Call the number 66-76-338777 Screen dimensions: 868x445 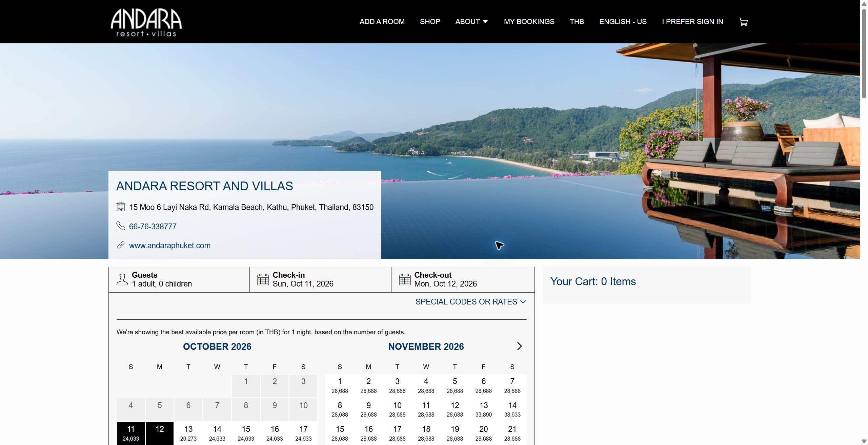click(153, 227)
